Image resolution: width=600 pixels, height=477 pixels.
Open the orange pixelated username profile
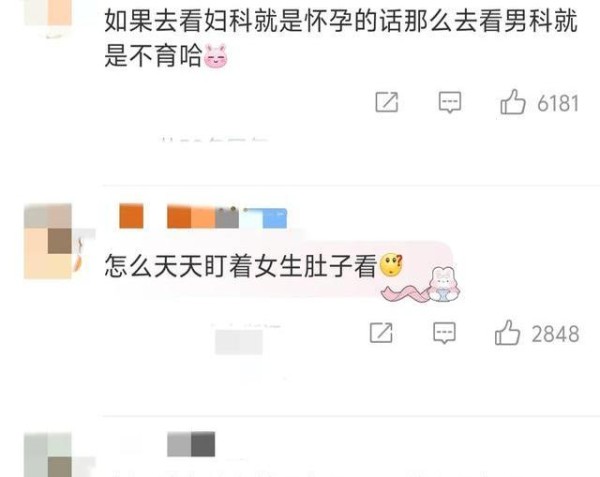(x=179, y=217)
